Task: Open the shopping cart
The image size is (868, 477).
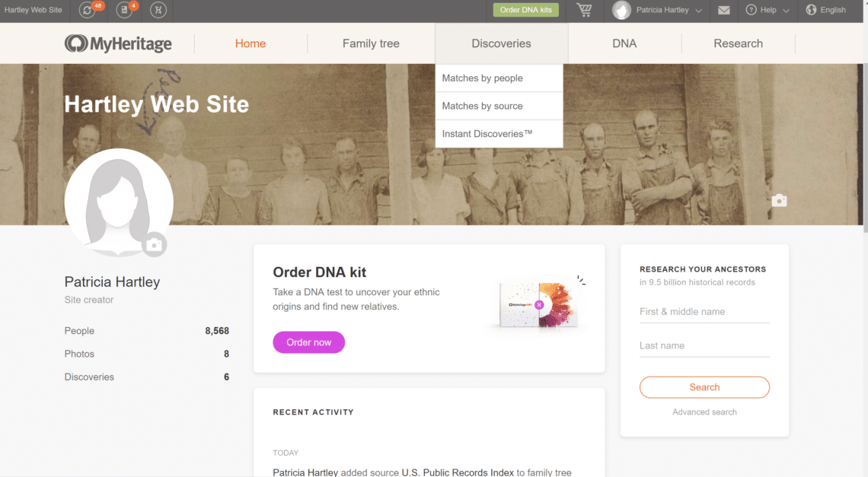Action: [584, 11]
